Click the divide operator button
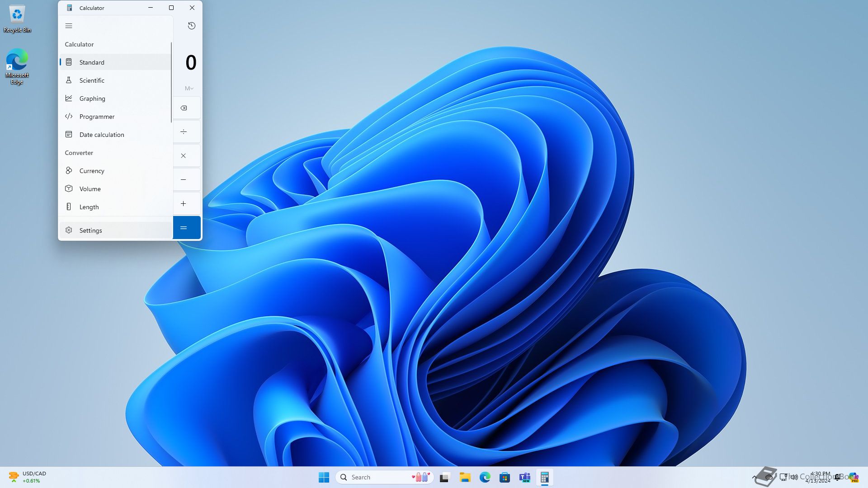The height and width of the screenshot is (488, 868). pos(187,132)
